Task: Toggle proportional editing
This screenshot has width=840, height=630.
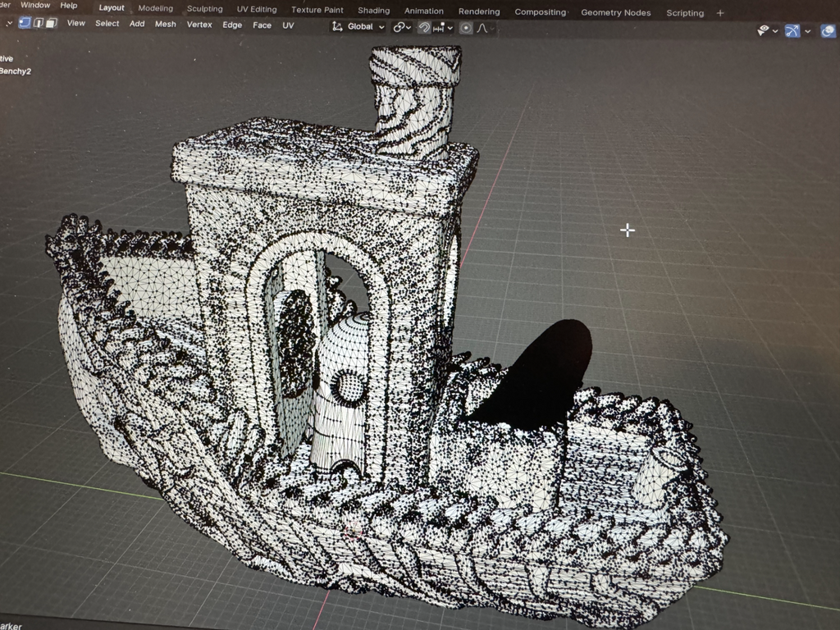Action: click(x=466, y=28)
